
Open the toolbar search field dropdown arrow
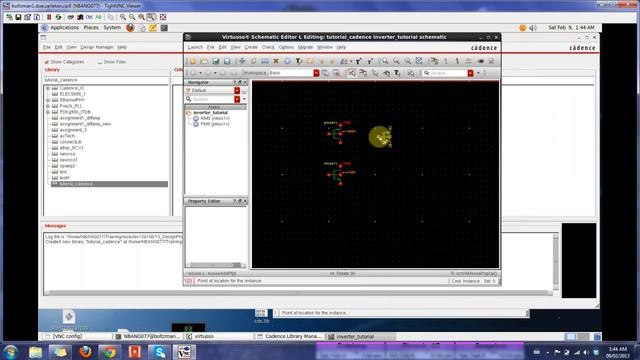pos(478,73)
